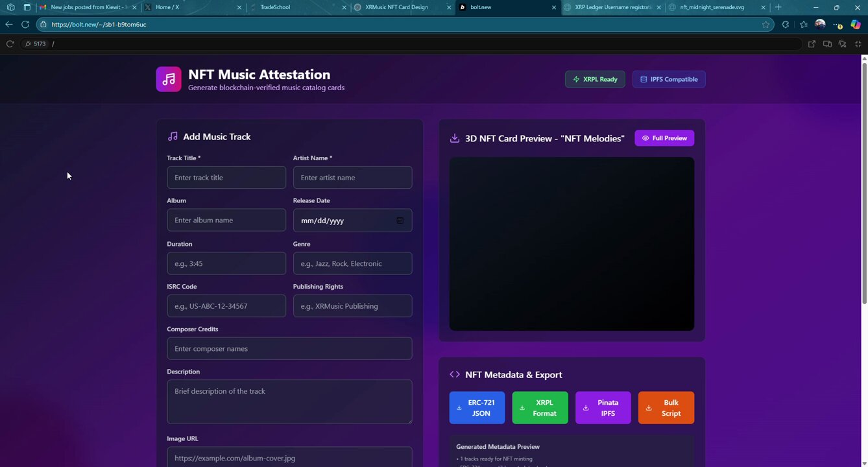Open preview in a new tab icon
The image size is (868, 467).
(x=812, y=43)
